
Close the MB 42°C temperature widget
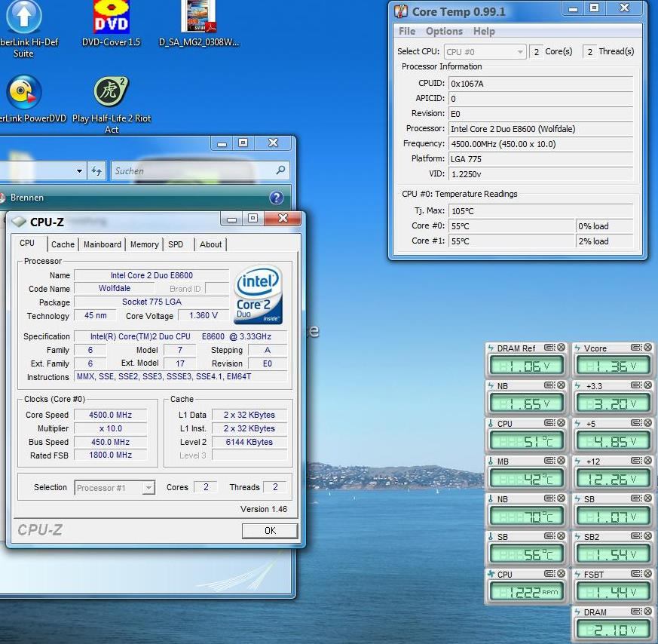561,461
